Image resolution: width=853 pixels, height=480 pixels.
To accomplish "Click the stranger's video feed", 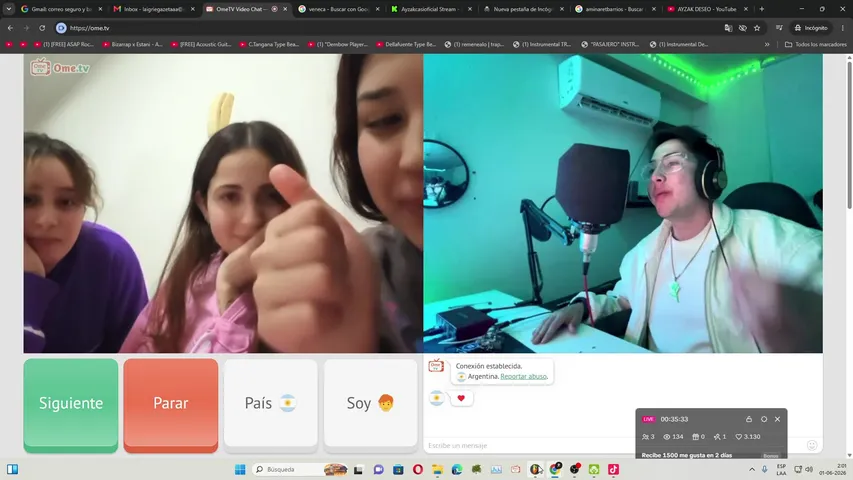I will (x=223, y=204).
